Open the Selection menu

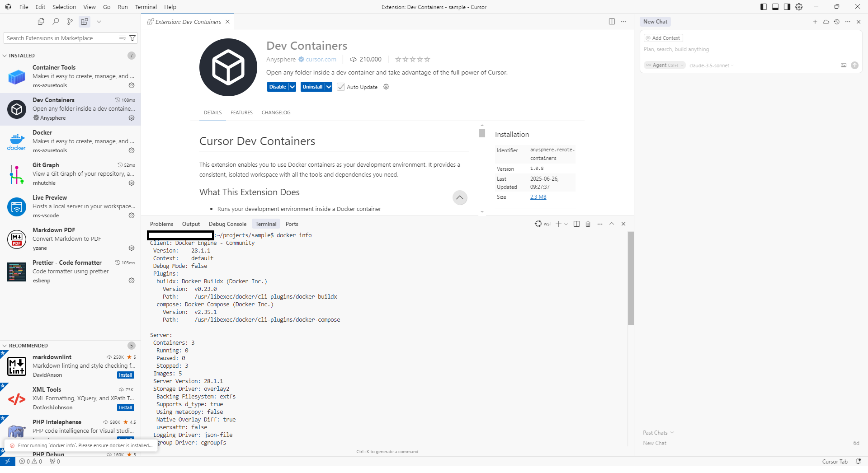tap(64, 7)
